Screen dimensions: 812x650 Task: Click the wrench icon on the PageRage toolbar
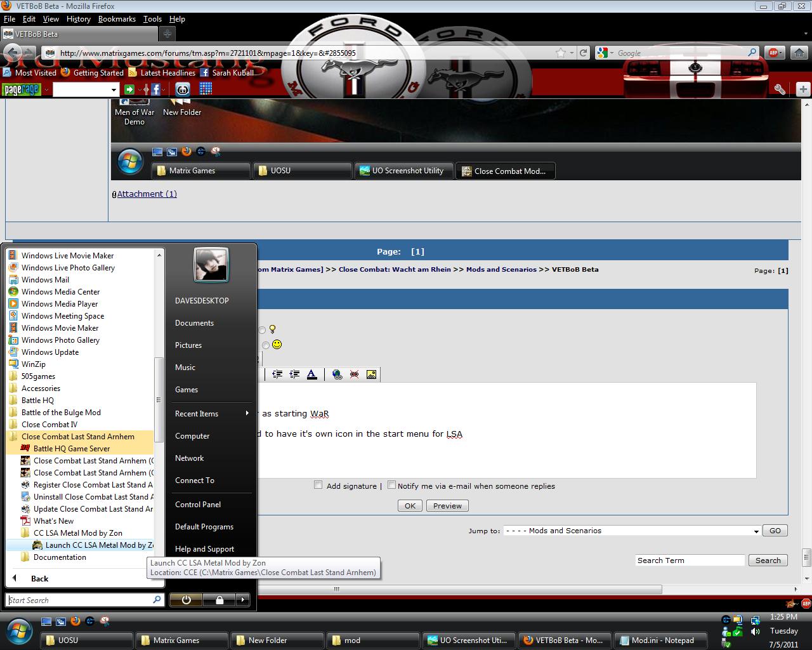pos(780,90)
